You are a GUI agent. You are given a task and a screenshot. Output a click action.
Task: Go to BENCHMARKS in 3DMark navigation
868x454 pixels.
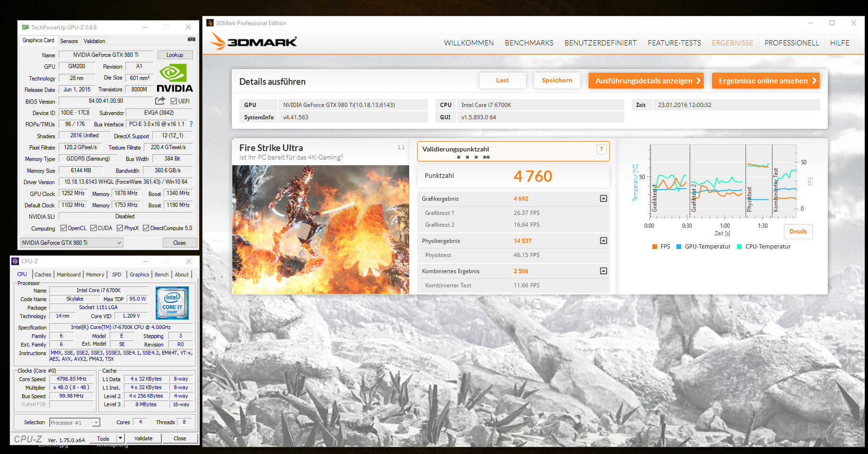(529, 43)
